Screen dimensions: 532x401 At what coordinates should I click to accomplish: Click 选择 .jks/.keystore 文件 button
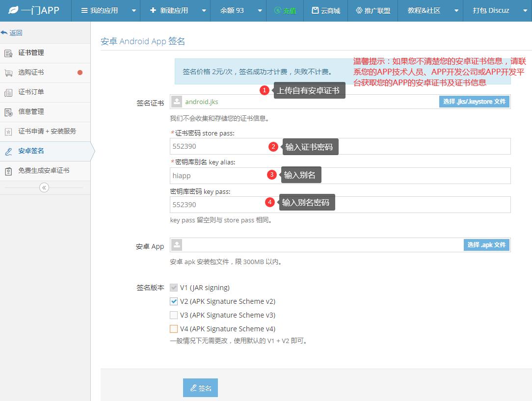pos(474,102)
